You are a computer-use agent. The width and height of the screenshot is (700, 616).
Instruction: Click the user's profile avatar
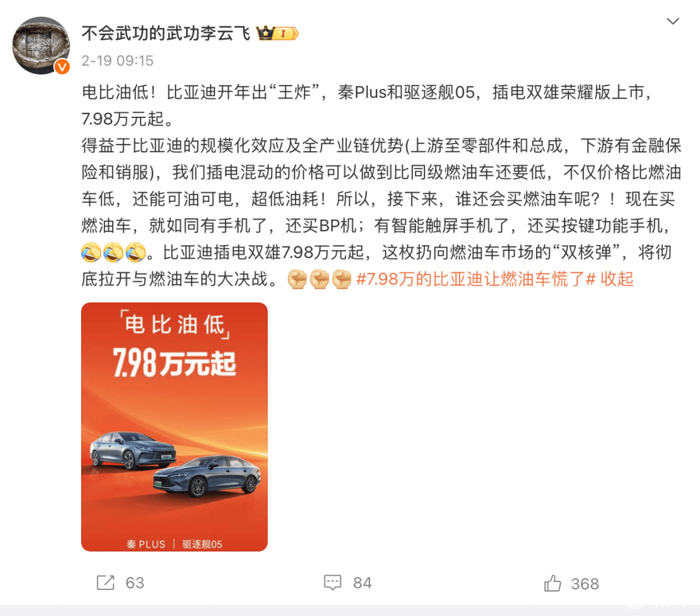coord(41,45)
